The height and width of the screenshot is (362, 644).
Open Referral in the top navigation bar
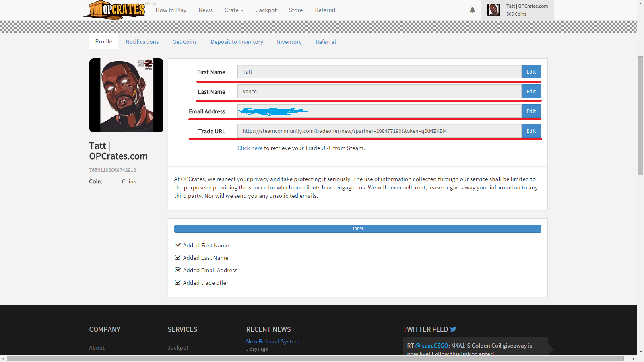coord(325,10)
